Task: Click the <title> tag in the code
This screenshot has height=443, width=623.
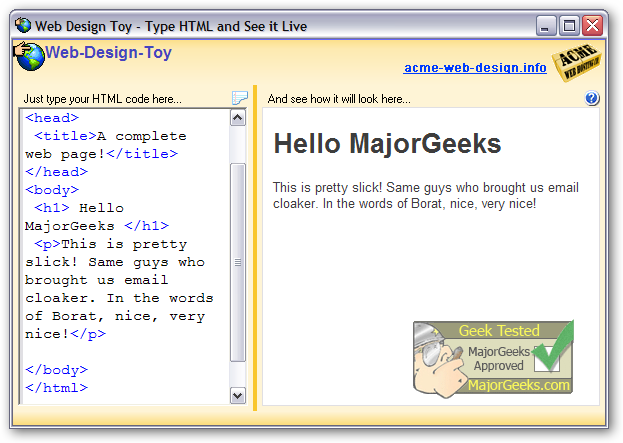Action: click(66, 136)
